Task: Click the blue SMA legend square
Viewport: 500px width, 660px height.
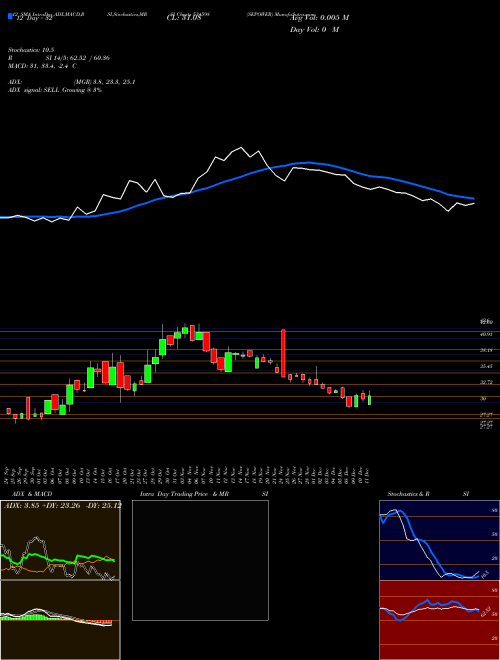Action: [10, 16]
